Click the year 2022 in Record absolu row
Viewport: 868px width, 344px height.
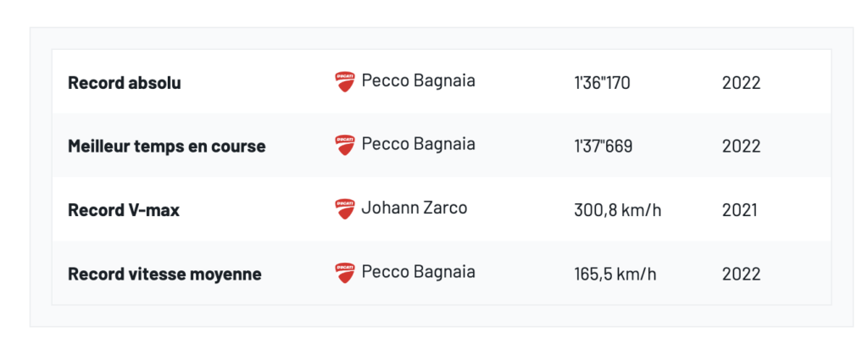click(741, 83)
